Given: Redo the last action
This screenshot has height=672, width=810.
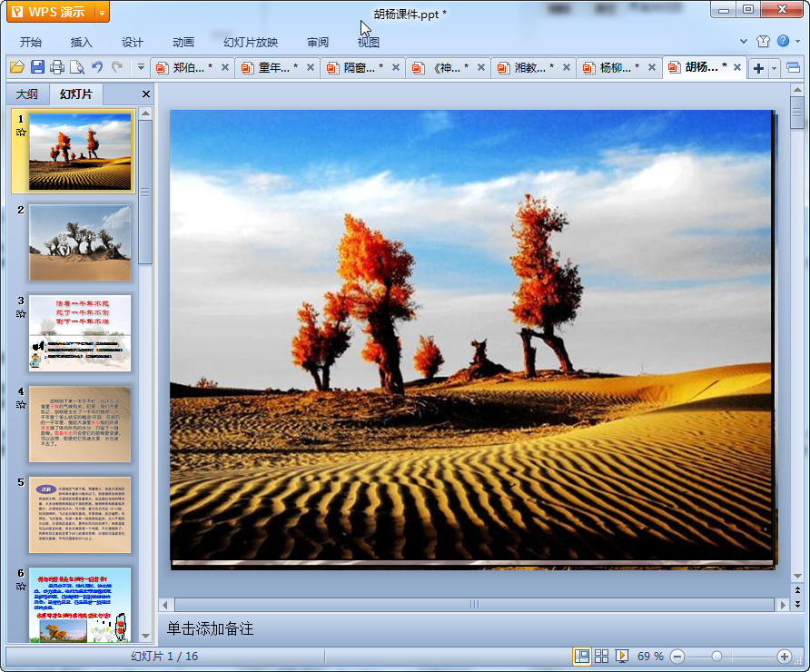Looking at the screenshot, I should pos(117,66).
